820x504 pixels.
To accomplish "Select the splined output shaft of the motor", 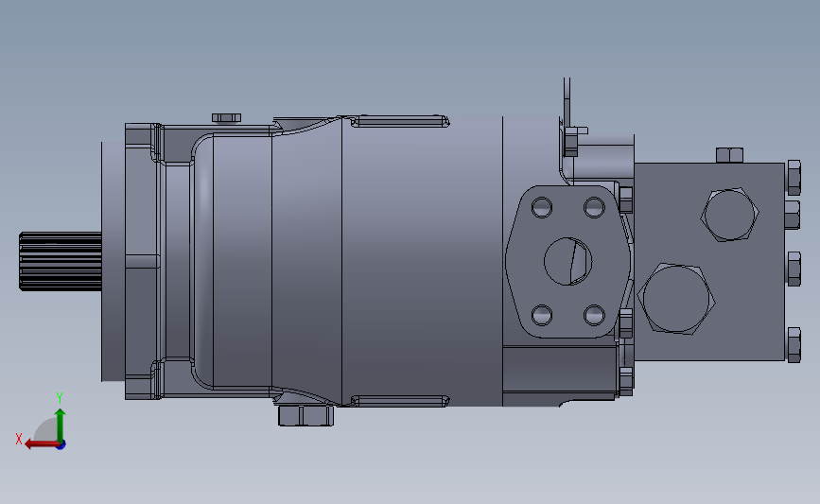I will (x=61, y=261).
